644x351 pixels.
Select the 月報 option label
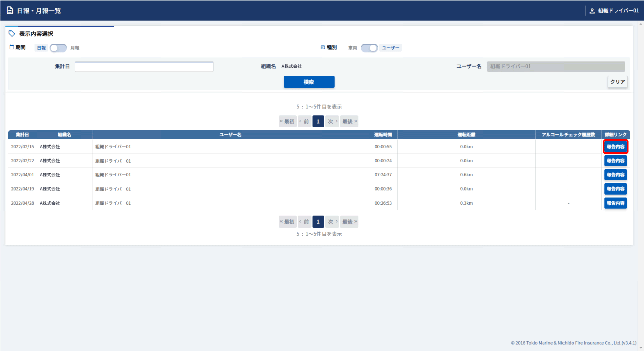pyautogui.click(x=75, y=48)
